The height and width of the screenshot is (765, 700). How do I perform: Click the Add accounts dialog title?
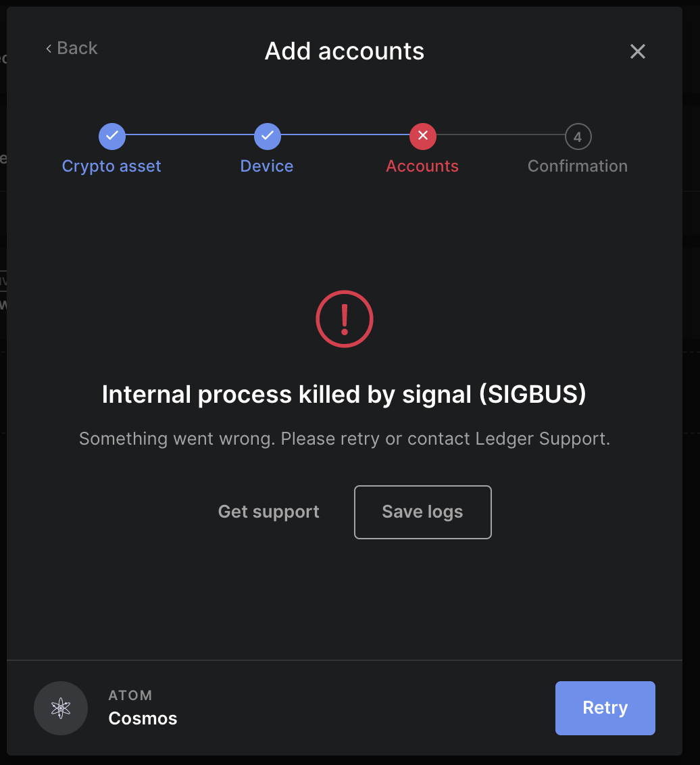[x=345, y=51]
